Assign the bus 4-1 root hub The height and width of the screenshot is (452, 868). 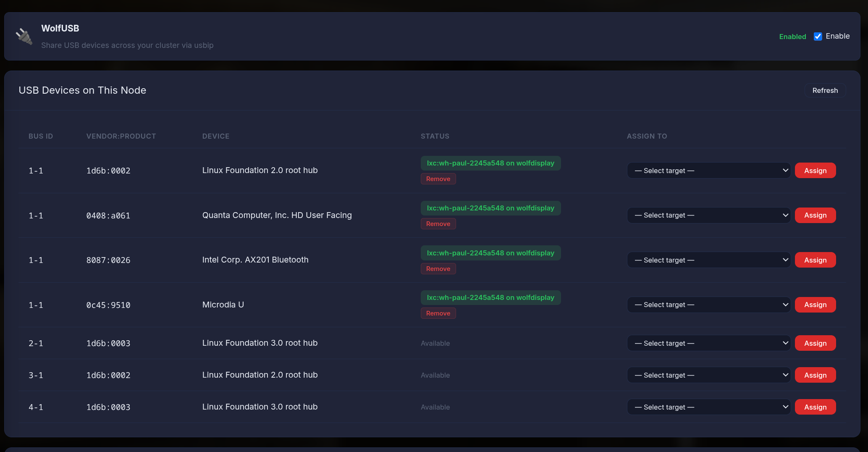pos(815,407)
